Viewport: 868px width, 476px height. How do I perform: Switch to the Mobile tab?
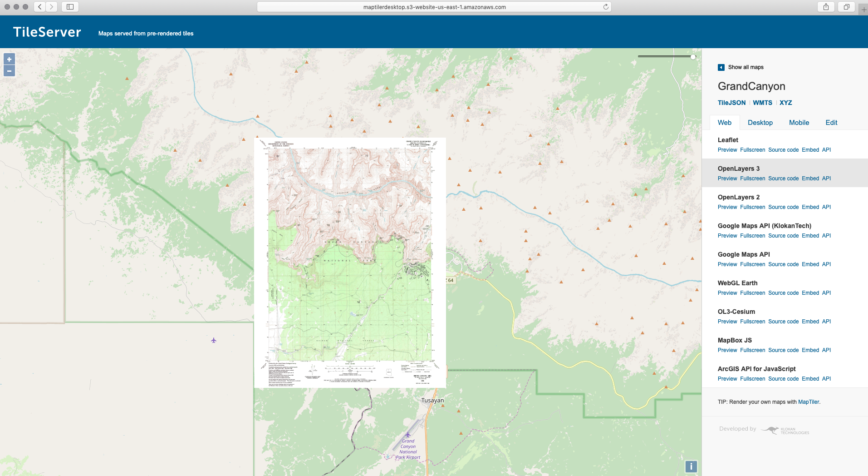(799, 123)
